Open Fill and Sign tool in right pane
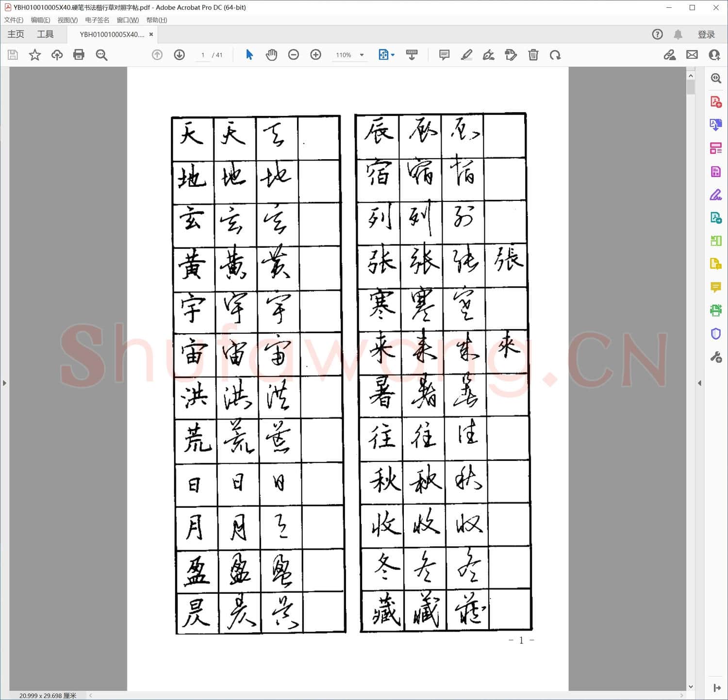Viewport: 728px width, 700px height. click(x=716, y=195)
